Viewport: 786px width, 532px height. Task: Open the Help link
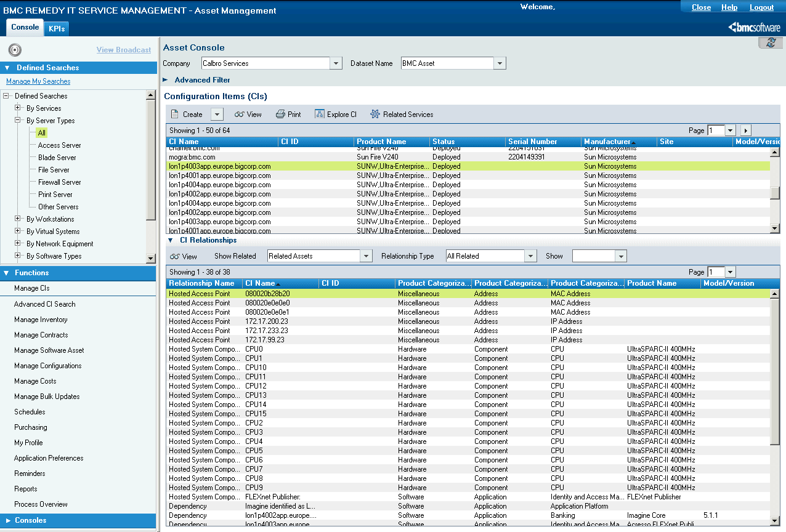[x=729, y=7]
